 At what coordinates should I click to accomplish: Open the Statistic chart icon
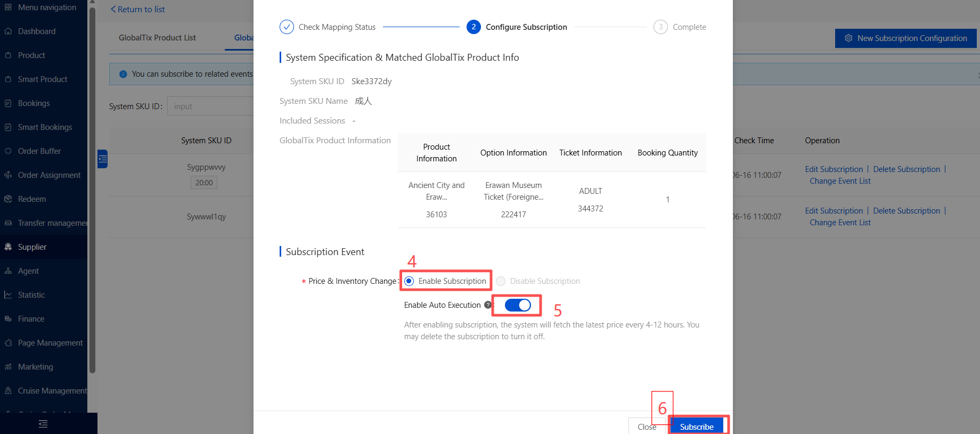pos(8,295)
